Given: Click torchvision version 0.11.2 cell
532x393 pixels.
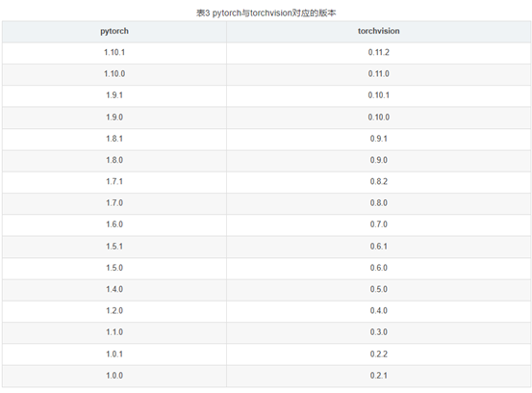Looking at the screenshot, I should click(x=378, y=53).
